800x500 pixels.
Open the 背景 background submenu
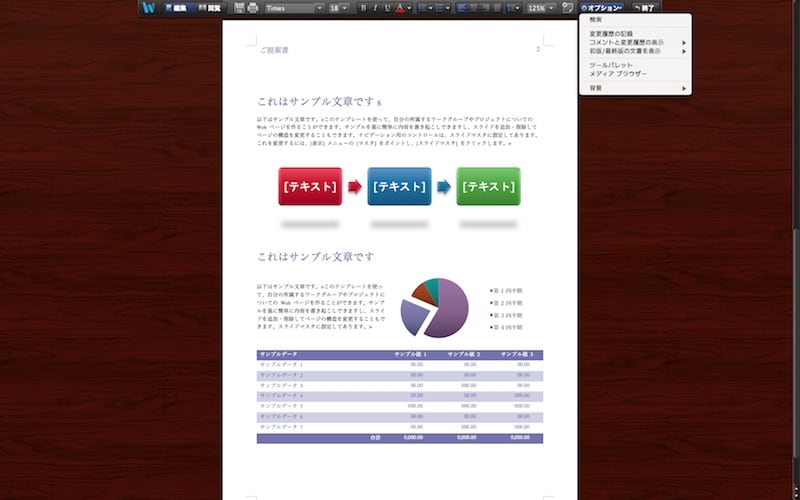(x=635, y=88)
